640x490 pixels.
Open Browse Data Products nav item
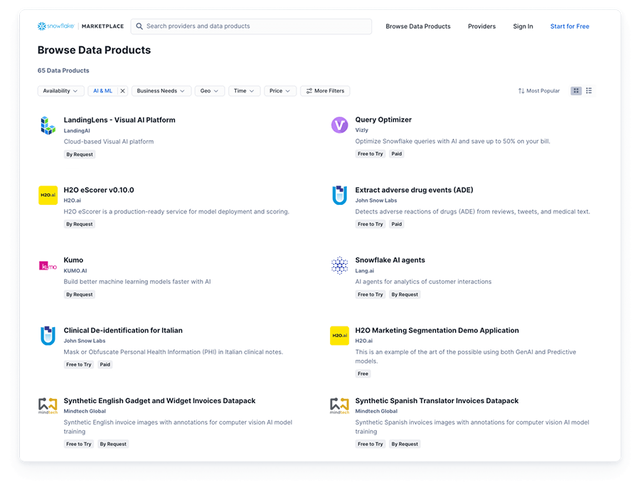(418, 26)
